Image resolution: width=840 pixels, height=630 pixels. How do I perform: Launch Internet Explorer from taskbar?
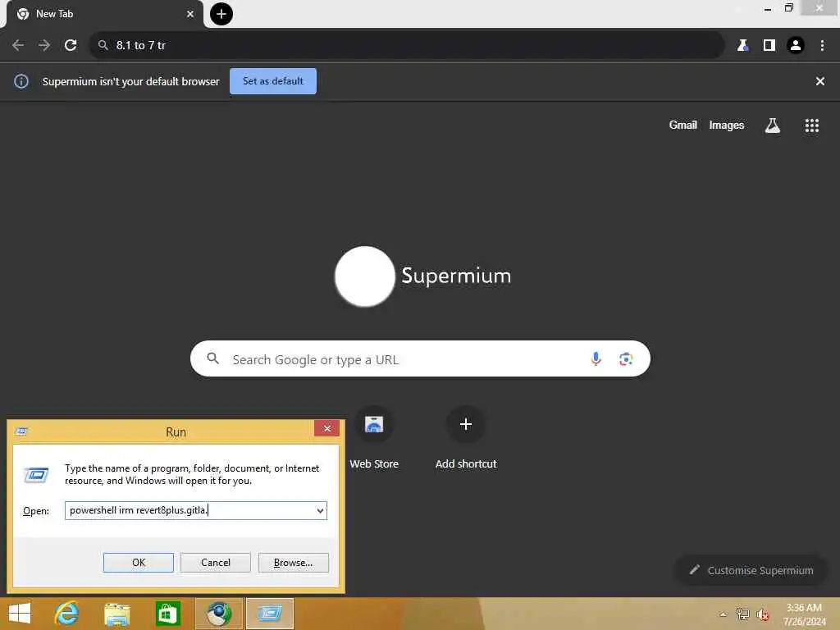pos(67,614)
